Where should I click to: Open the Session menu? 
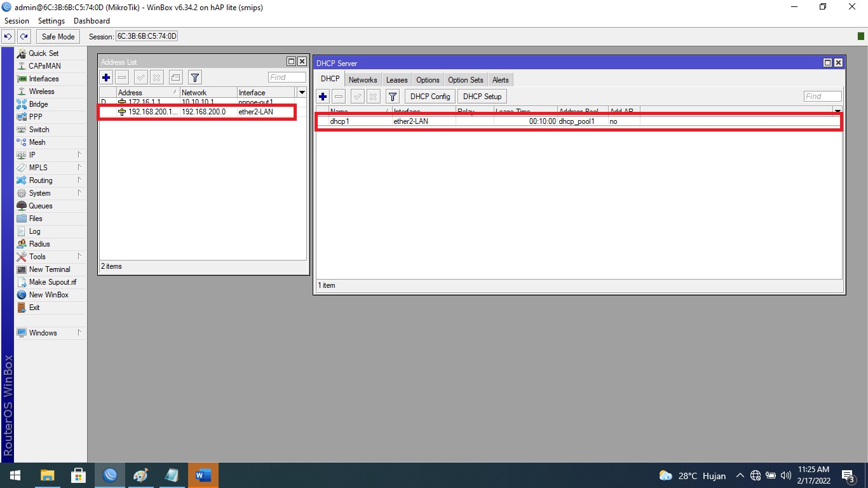pos(17,21)
